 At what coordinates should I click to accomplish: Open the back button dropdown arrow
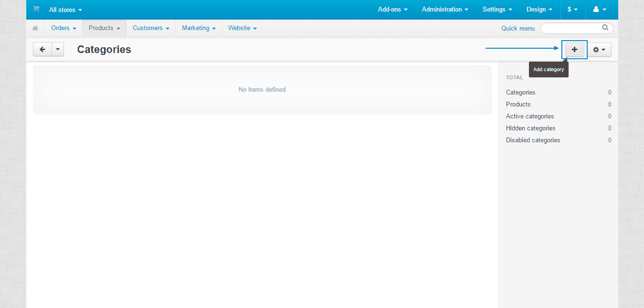(x=57, y=49)
